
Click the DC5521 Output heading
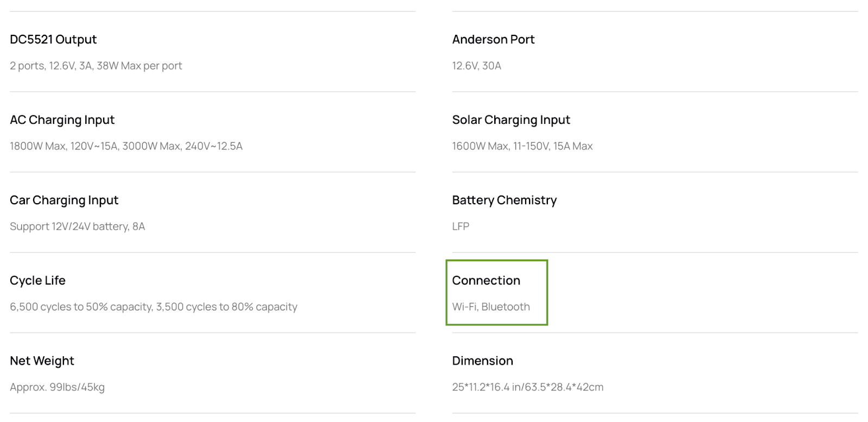click(53, 40)
